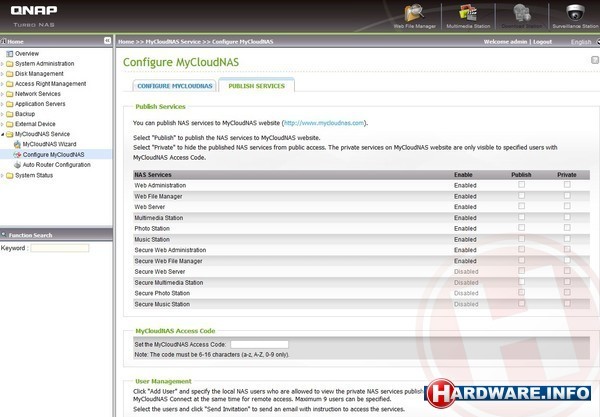Screen dimensions: 600x417
Task: Open Auto Router Configuration tree item
Action: (57, 165)
